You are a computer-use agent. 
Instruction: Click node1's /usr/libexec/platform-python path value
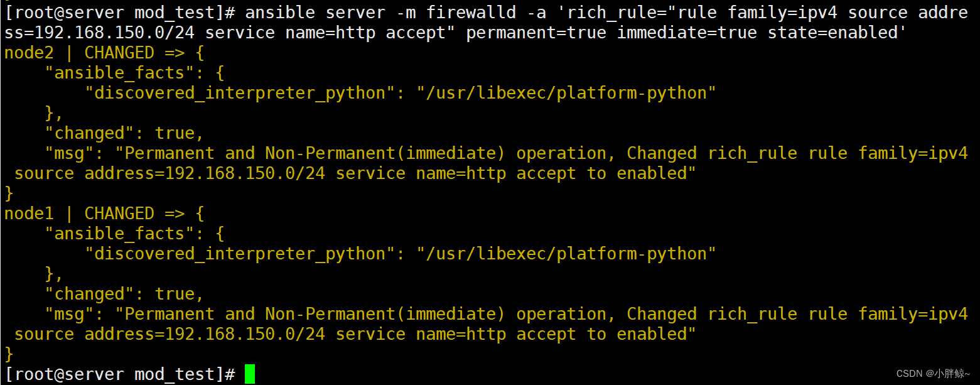pos(566,254)
